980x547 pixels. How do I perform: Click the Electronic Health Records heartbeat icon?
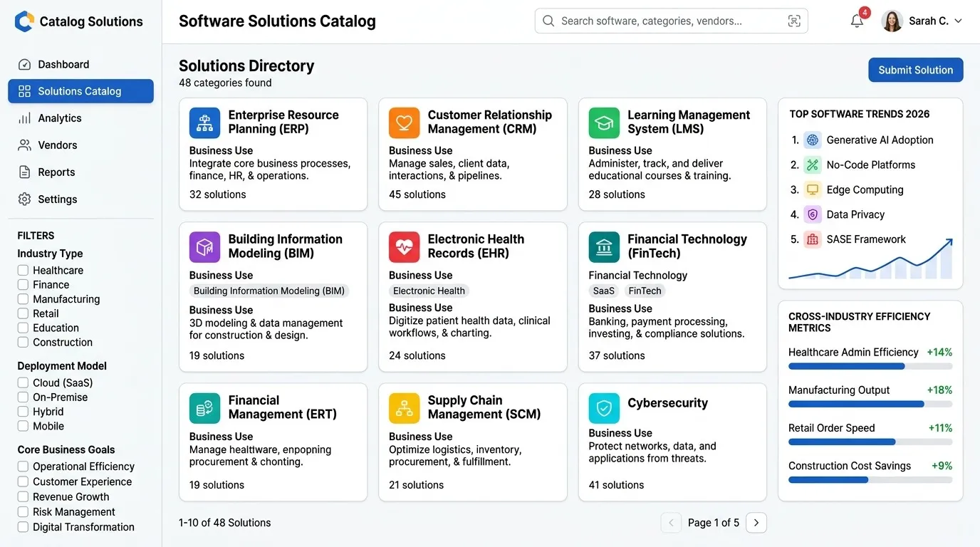(x=404, y=247)
